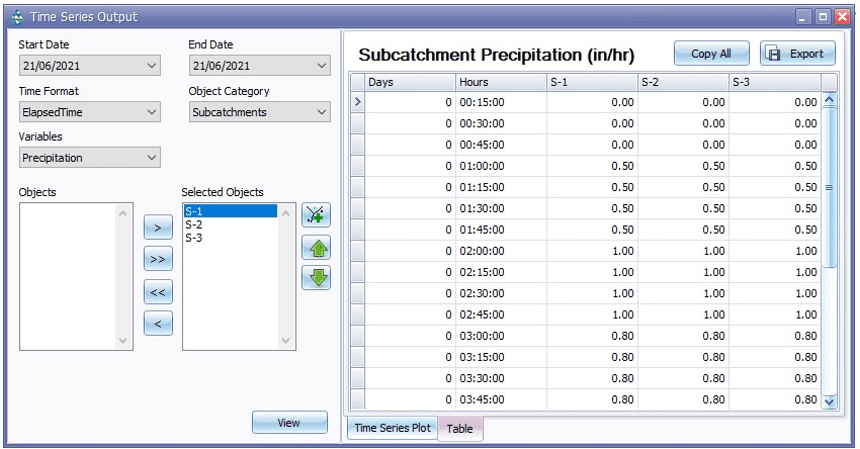Click the Days cell in 01:45:00 row
Image resolution: width=860 pixels, height=449 pixels.
(410, 230)
